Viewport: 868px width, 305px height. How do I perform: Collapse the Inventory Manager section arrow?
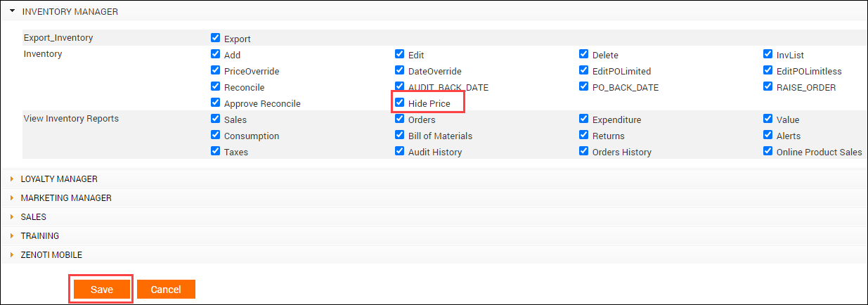[12, 11]
